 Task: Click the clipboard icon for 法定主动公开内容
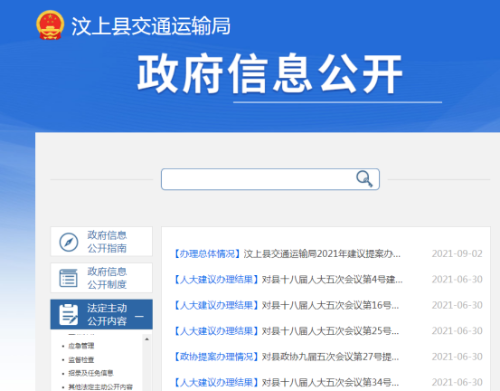[68, 314]
